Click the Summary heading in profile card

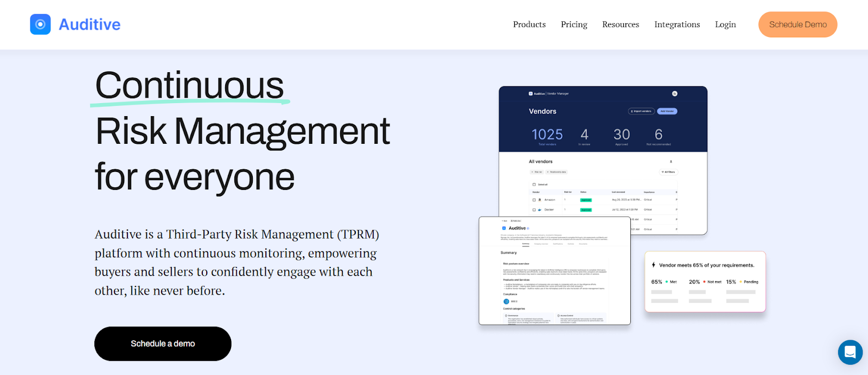coord(509,252)
